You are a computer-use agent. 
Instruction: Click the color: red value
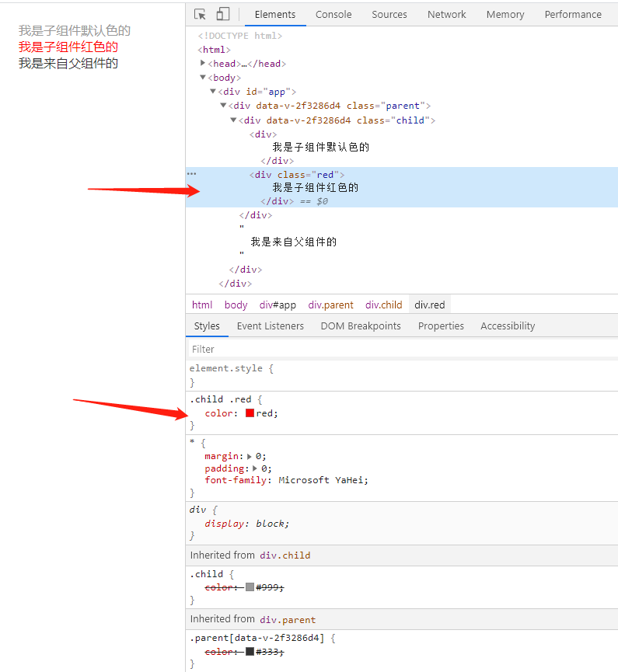pos(267,413)
